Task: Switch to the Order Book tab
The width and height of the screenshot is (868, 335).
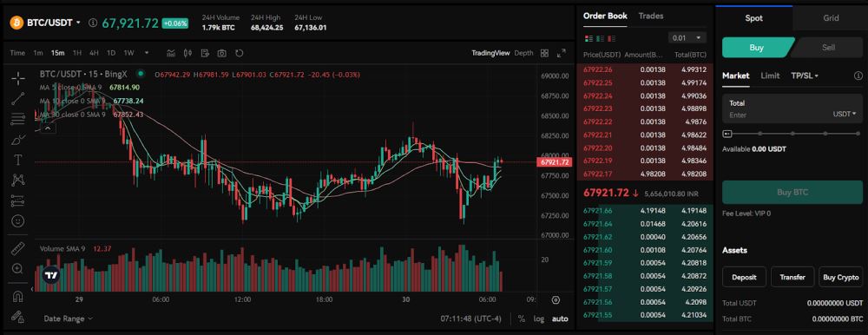Action: point(605,16)
